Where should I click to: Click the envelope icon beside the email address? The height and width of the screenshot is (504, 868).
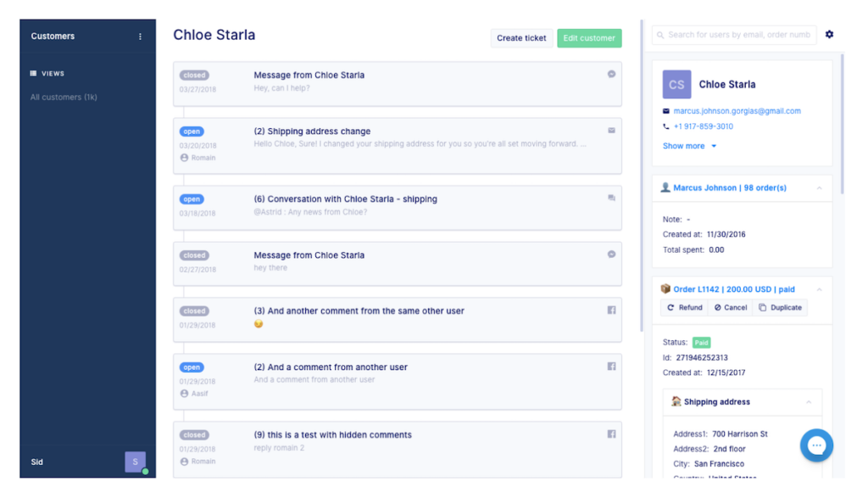coord(666,111)
